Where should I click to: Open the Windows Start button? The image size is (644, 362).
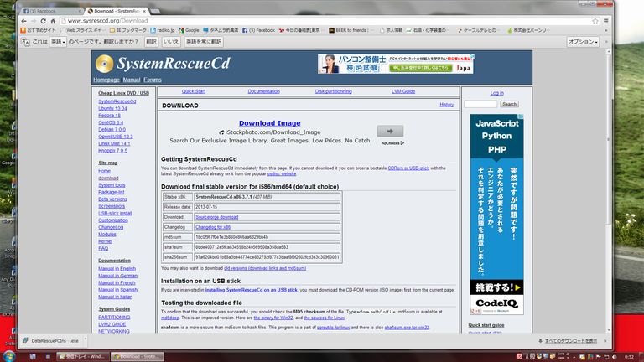[x=9, y=356]
